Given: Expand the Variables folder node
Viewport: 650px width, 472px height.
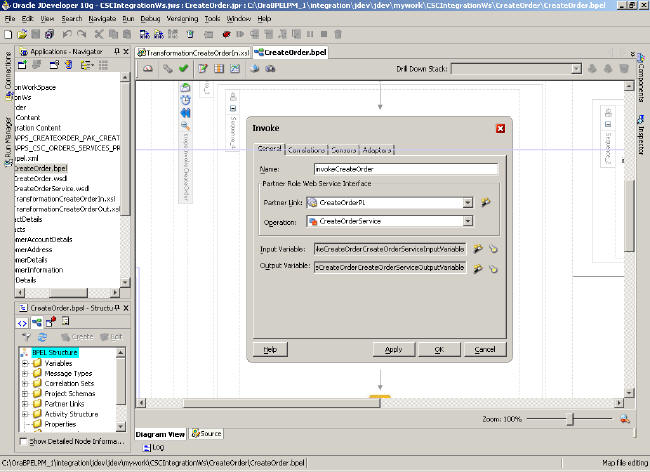Looking at the screenshot, I should click(25, 363).
